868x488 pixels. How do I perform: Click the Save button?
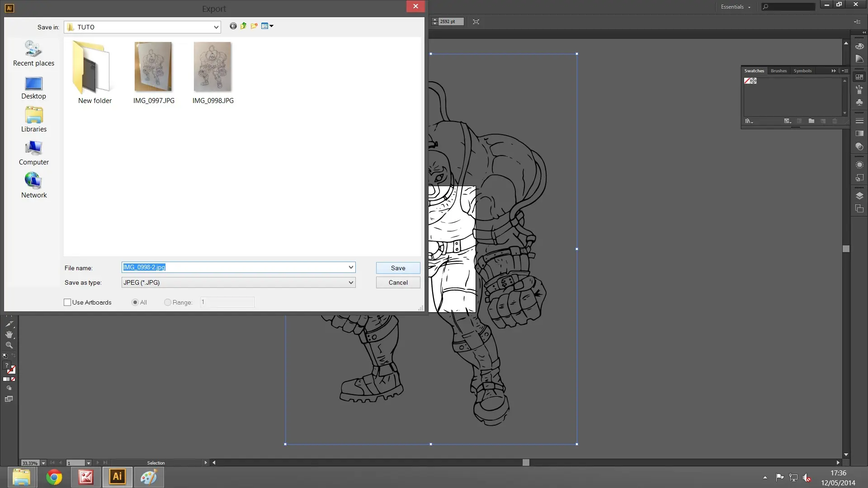(x=398, y=268)
